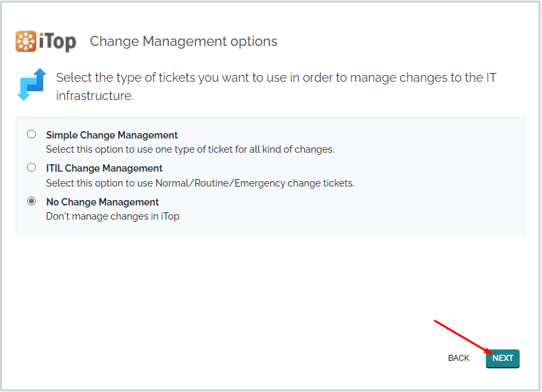Image resolution: width=542 pixels, height=392 pixels.
Task: Click the blue change arrows icon
Action: [x=32, y=84]
